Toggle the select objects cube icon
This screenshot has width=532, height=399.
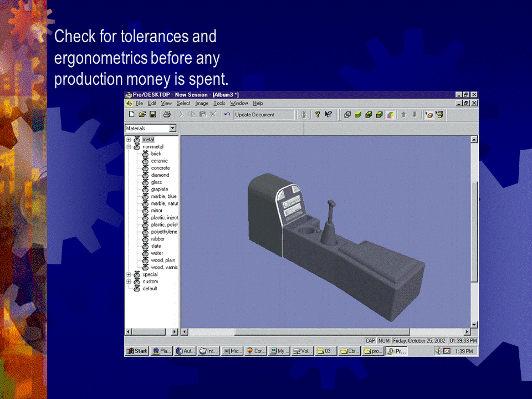point(428,115)
